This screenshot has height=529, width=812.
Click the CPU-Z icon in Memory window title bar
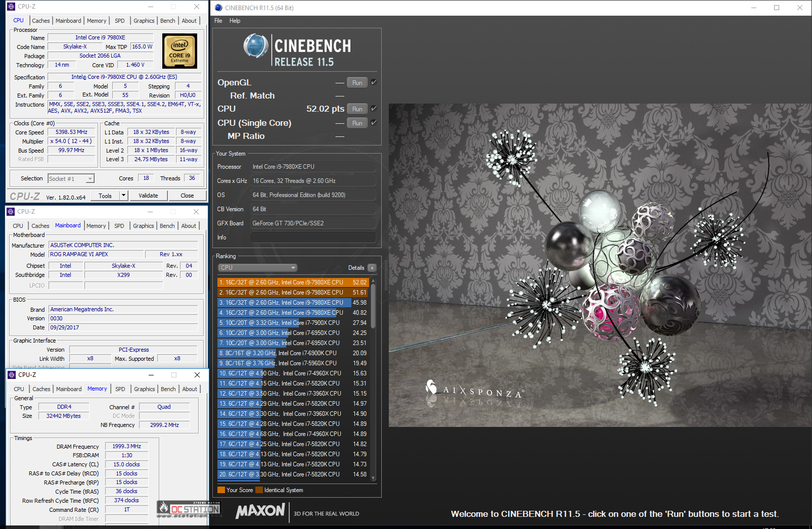12,375
